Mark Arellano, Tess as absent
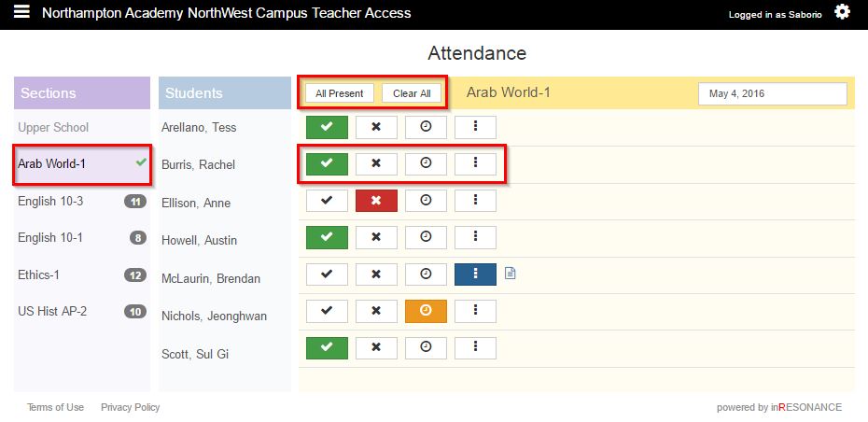This screenshot has height=422, width=868. [376, 127]
